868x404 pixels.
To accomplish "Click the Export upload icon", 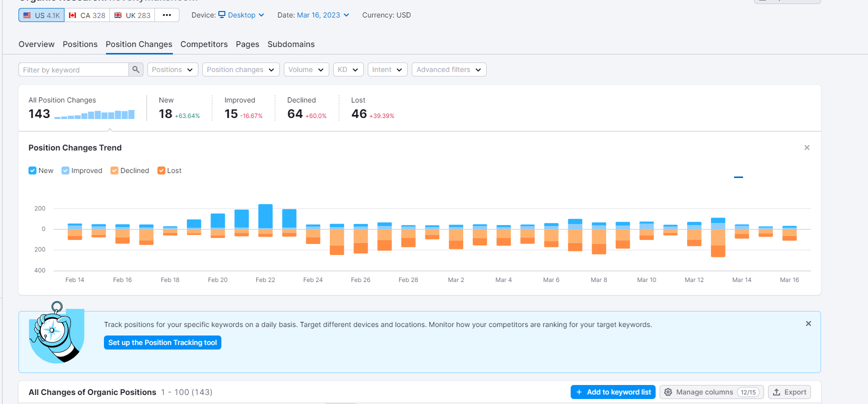I will pyautogui.click(x=777, y=392).
